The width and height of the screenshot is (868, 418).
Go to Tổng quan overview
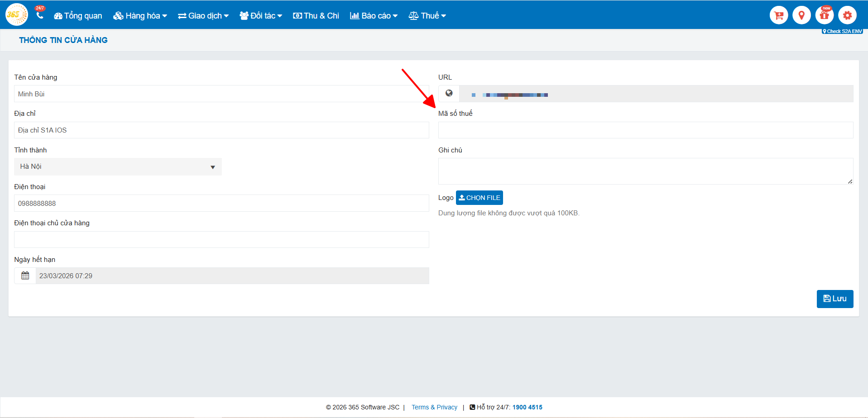click(x=78, y=16)
